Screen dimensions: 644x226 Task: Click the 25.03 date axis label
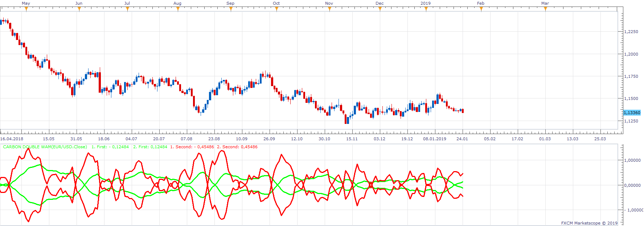(x=600, y=139)
